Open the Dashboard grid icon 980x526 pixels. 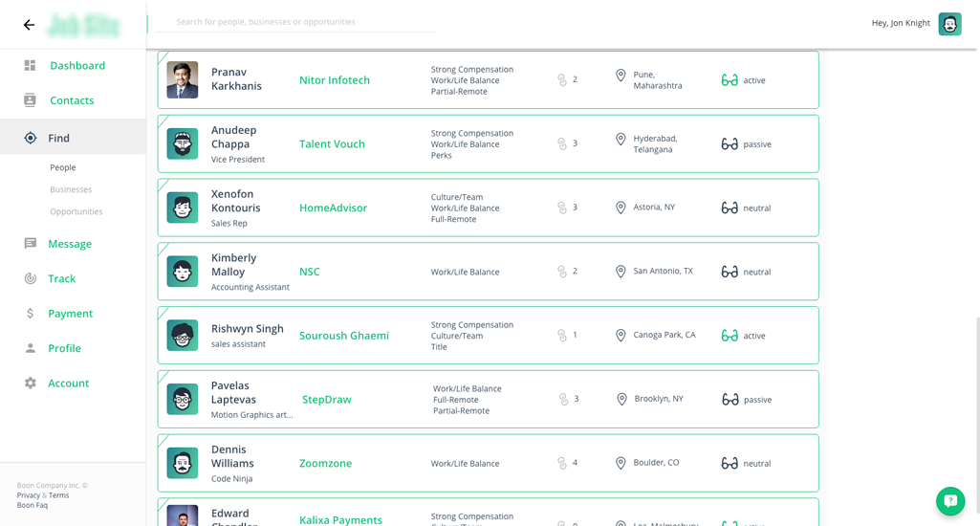[30, 66]
